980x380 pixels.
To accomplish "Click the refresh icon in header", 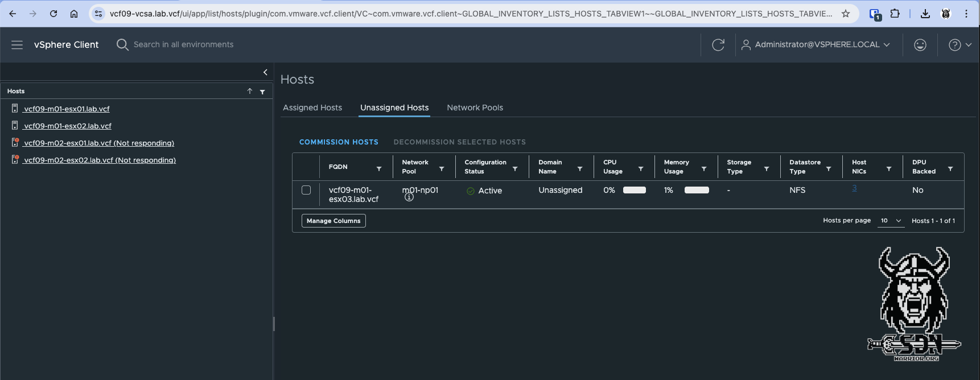I will (x=718, y=45).
